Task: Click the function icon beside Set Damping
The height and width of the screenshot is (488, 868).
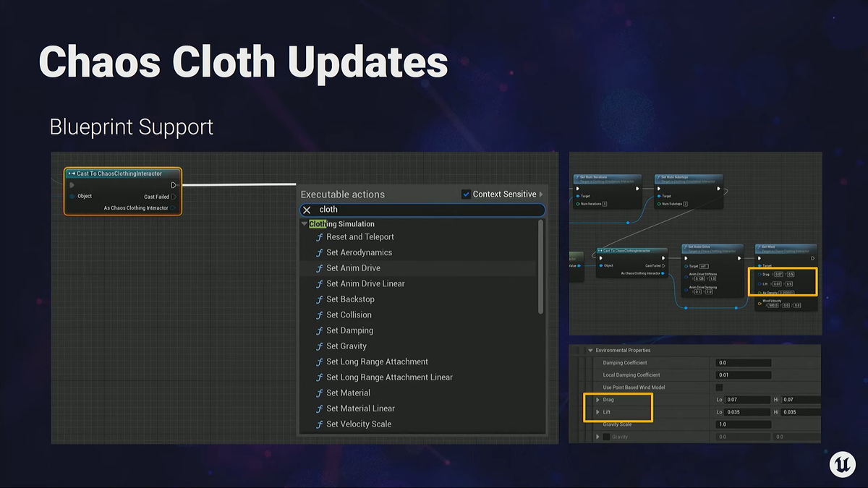Action: pos(319,330)
